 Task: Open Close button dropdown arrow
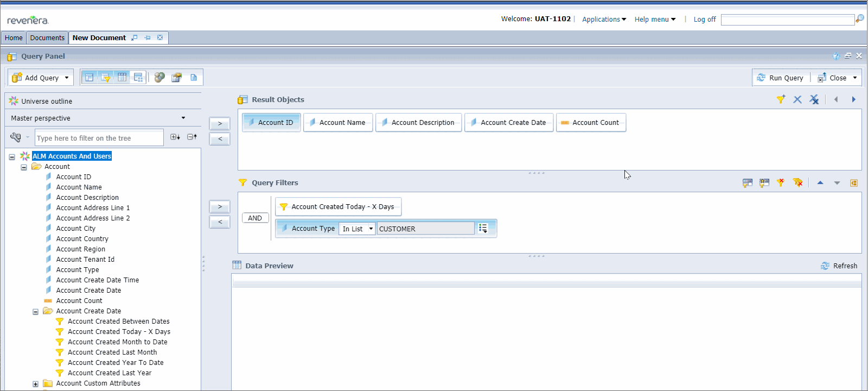tap(855, 78)
